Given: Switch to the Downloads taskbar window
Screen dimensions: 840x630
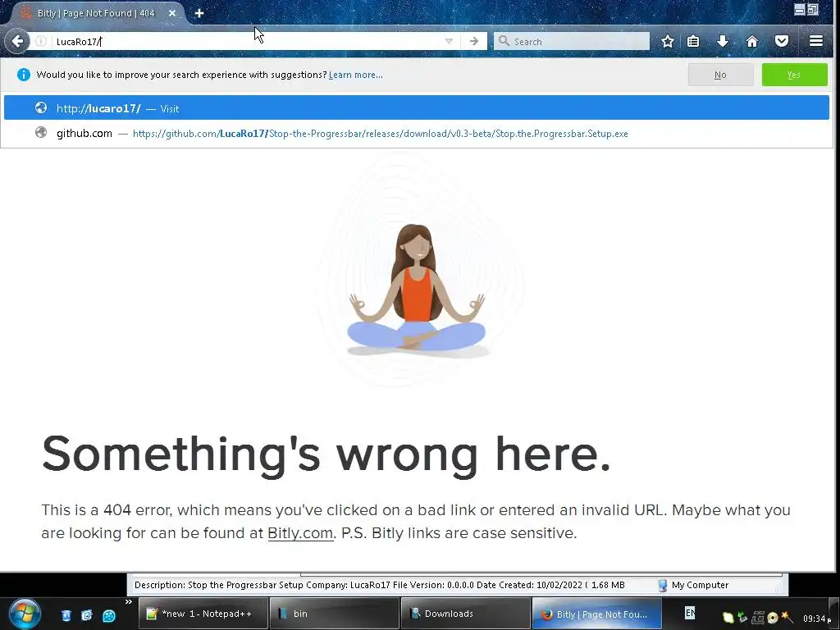Looking at the screenshot, I should 466,614.
